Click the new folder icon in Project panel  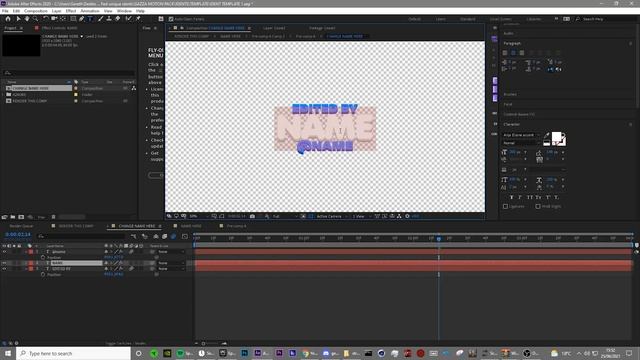(x=13, y=217)
